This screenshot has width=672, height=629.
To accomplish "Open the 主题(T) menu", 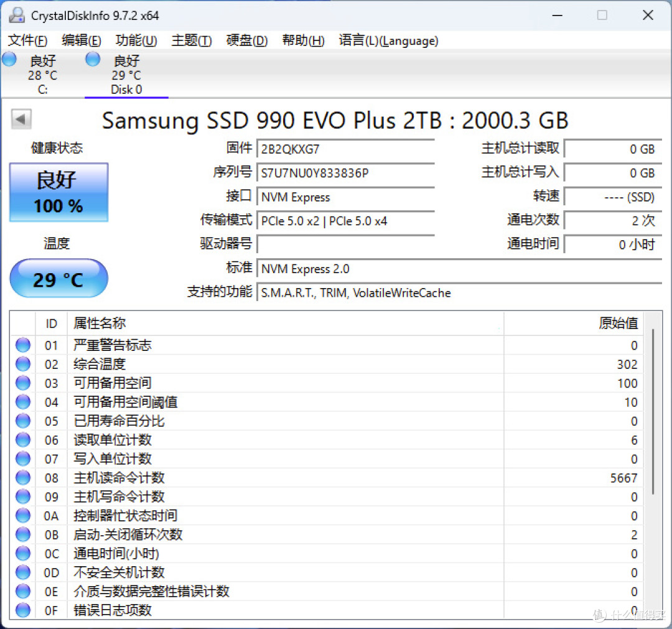I will click(x=192, y=40).
